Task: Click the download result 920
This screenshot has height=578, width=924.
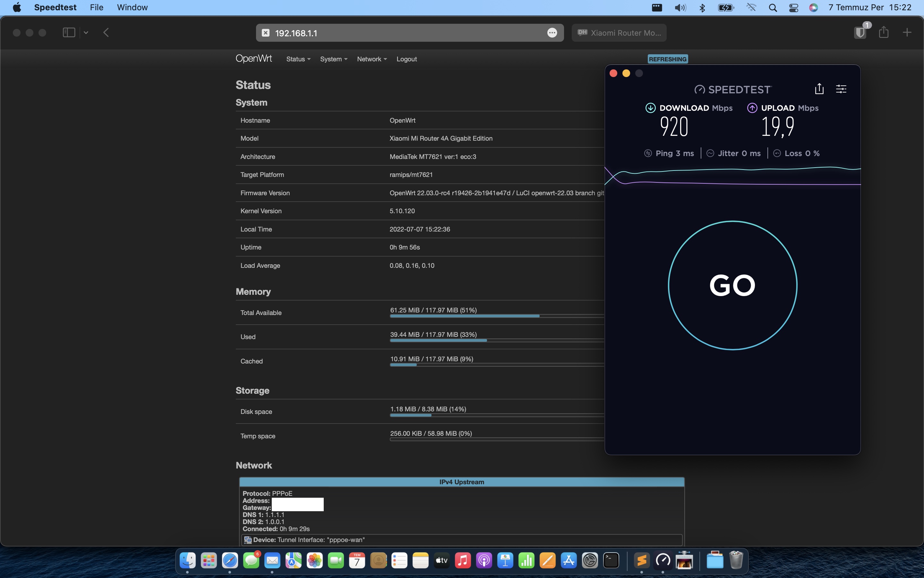Action: tap(674, 127)
